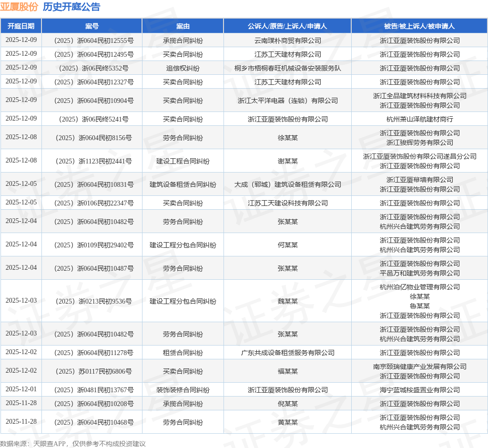
Task: Click case number 浙06民终5241号
Action: point(94,119)
